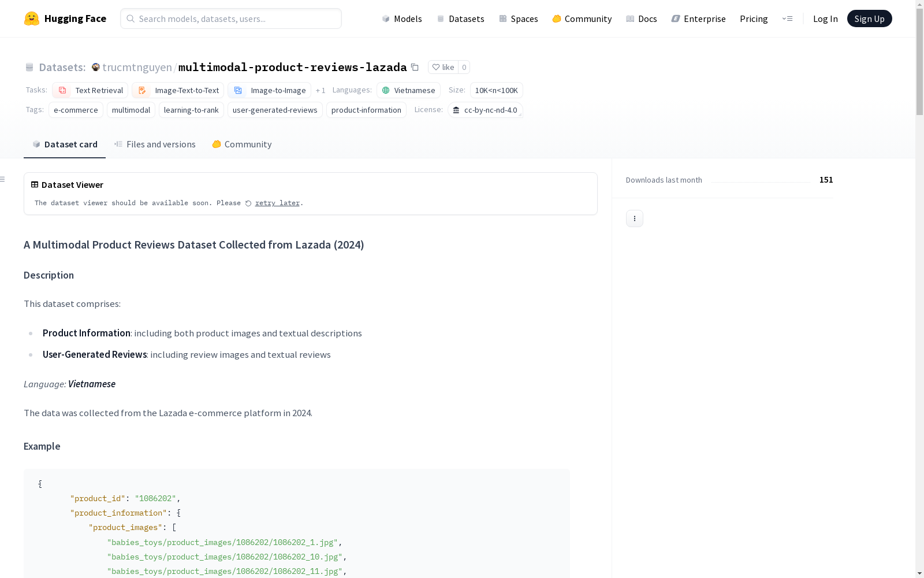Click the Spaces grid icon
The width and height of the screenshot is (924, 578).
point(503,18)
